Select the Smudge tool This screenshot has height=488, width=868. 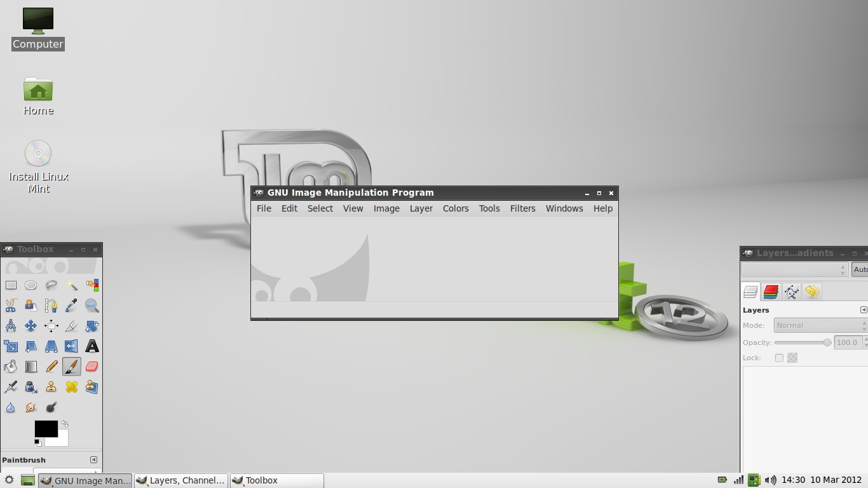tap(31, 407)
